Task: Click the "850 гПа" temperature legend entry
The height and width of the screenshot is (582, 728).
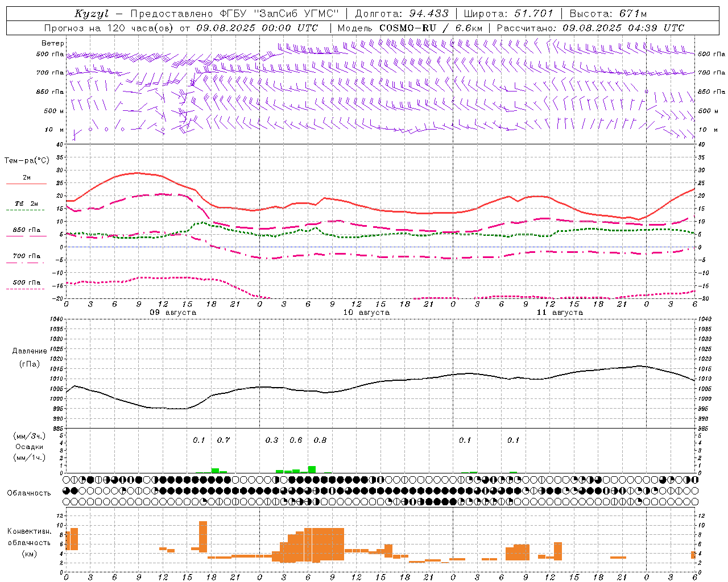Action: [x=27, y=230]
